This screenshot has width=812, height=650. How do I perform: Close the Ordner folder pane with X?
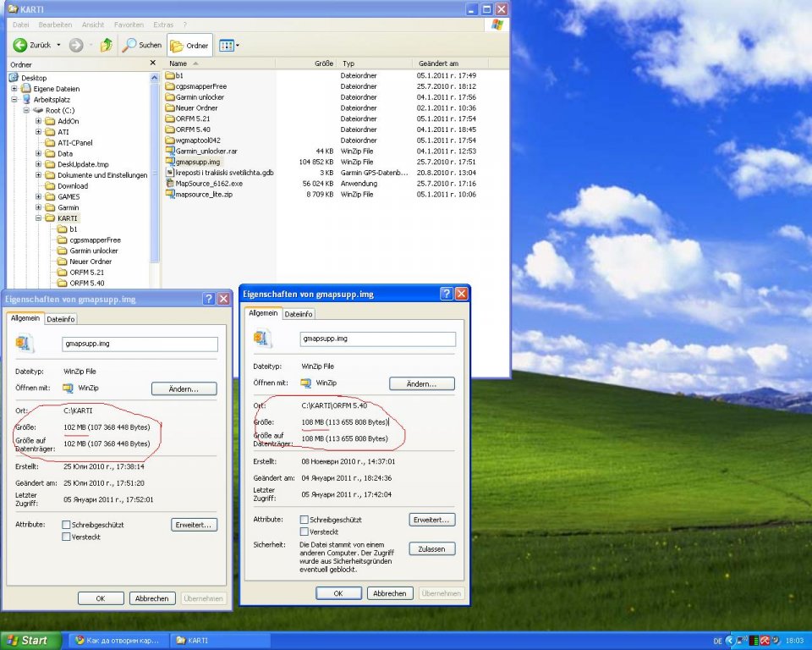tap(153, 63)
